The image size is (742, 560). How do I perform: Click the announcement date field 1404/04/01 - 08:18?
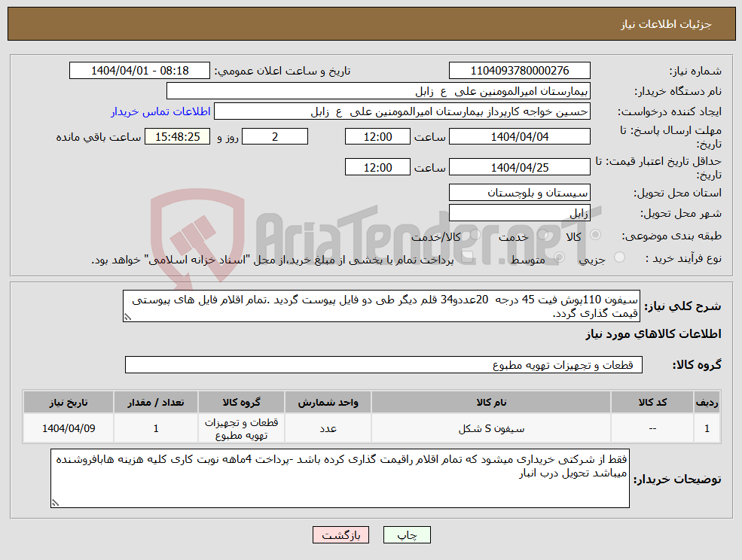[139, 71]
